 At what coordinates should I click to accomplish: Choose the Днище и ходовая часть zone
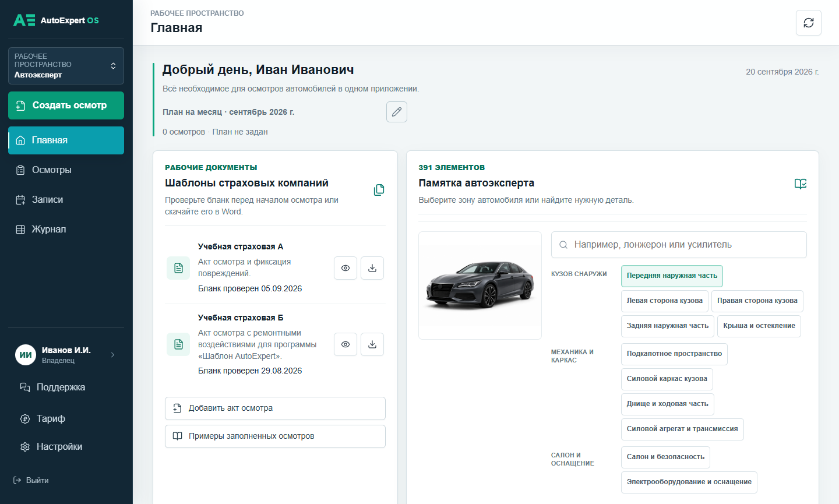[x=668, y=404]
